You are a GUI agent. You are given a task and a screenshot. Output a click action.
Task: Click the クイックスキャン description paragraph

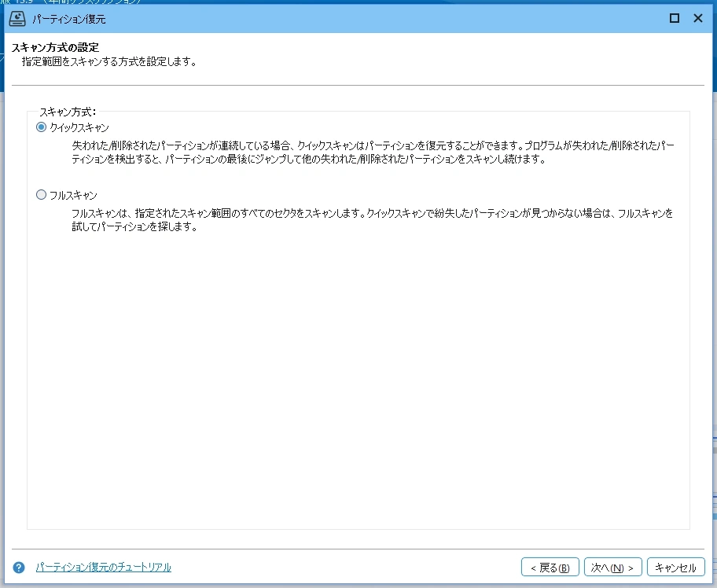(373, 153)
